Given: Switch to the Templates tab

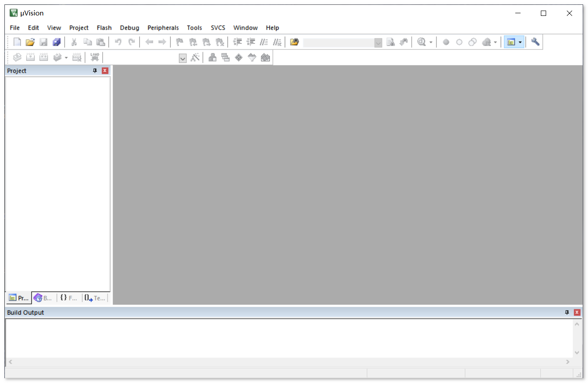Looking at the screenshot, I should (95, 298).
